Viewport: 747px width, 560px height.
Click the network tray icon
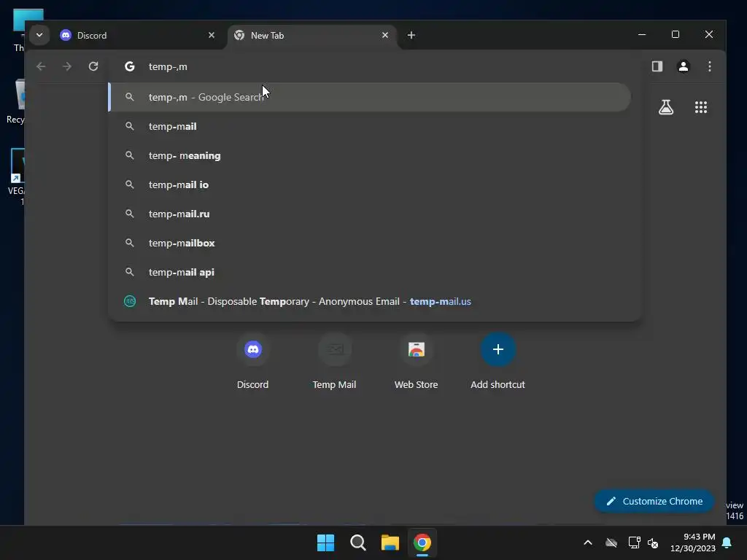point(634,542)
